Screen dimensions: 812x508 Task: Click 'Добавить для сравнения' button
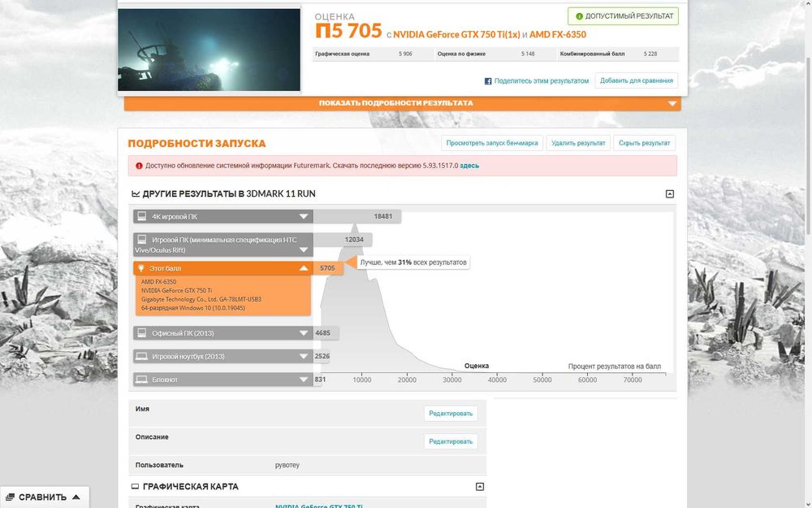[636, 80]
